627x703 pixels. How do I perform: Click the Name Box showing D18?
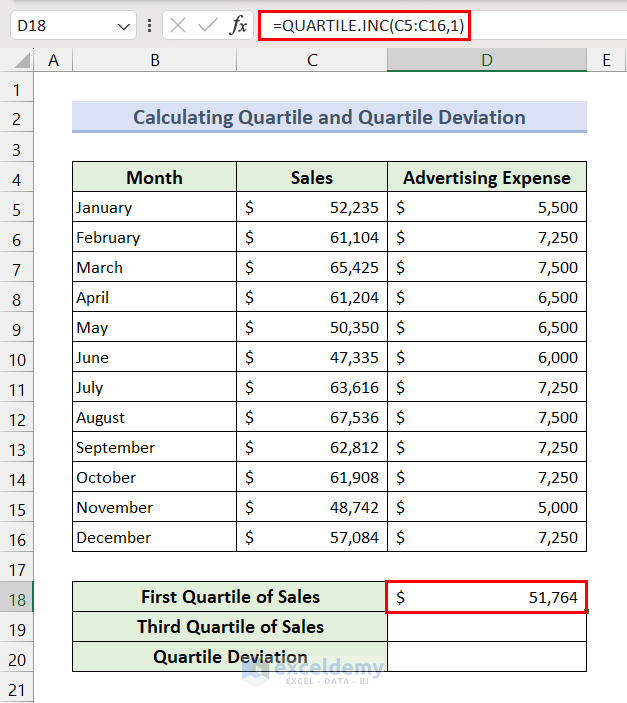click(x=60, y=25)
